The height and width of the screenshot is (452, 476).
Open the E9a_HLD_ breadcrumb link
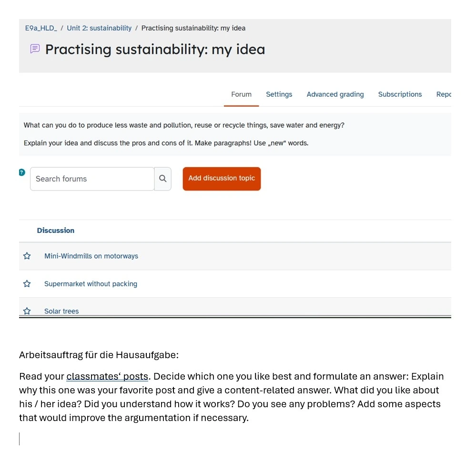coord(41,28)
